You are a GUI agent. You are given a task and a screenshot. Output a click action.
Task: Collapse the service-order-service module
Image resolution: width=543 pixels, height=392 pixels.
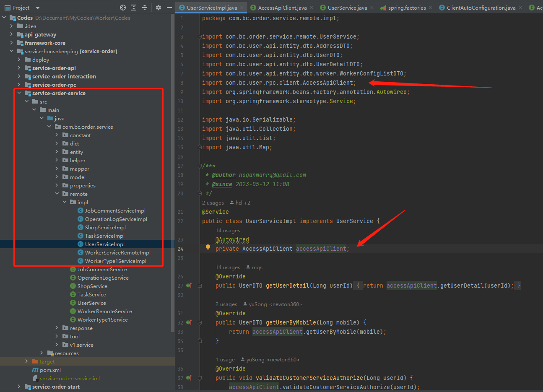[19, 93]
